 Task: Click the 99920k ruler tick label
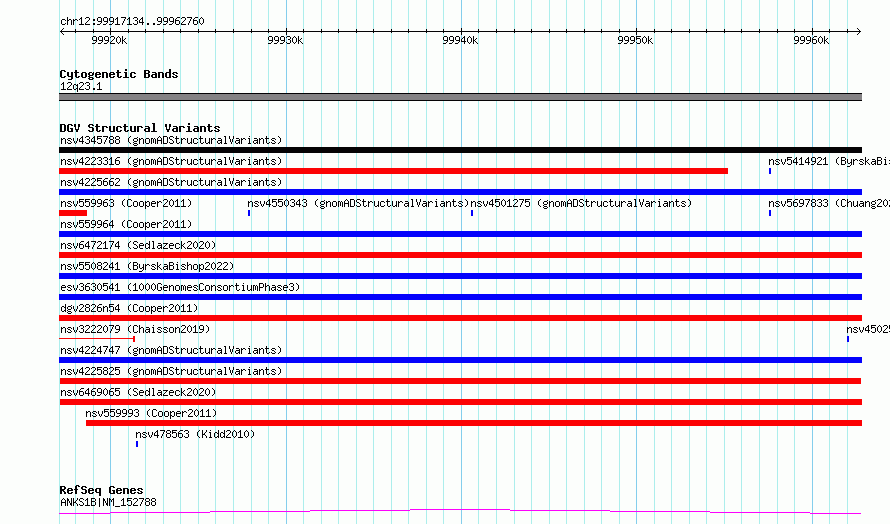click(x=109, y=40)
